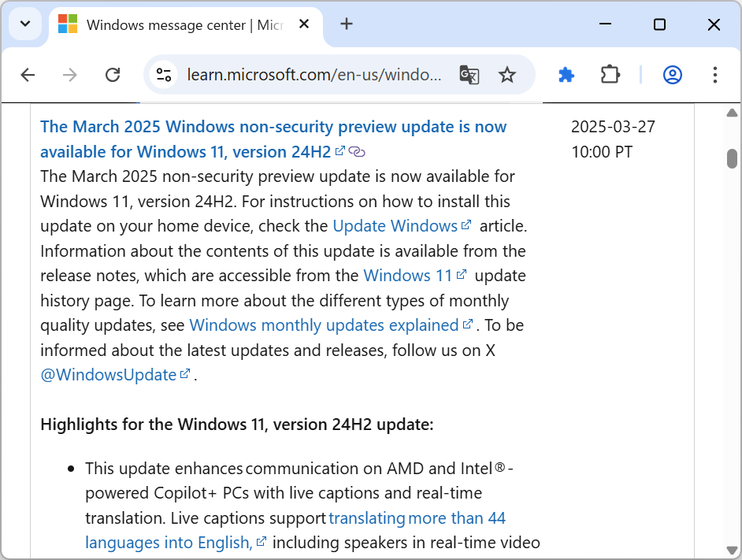Open a new tab with the plus button

tap(347, 24)
